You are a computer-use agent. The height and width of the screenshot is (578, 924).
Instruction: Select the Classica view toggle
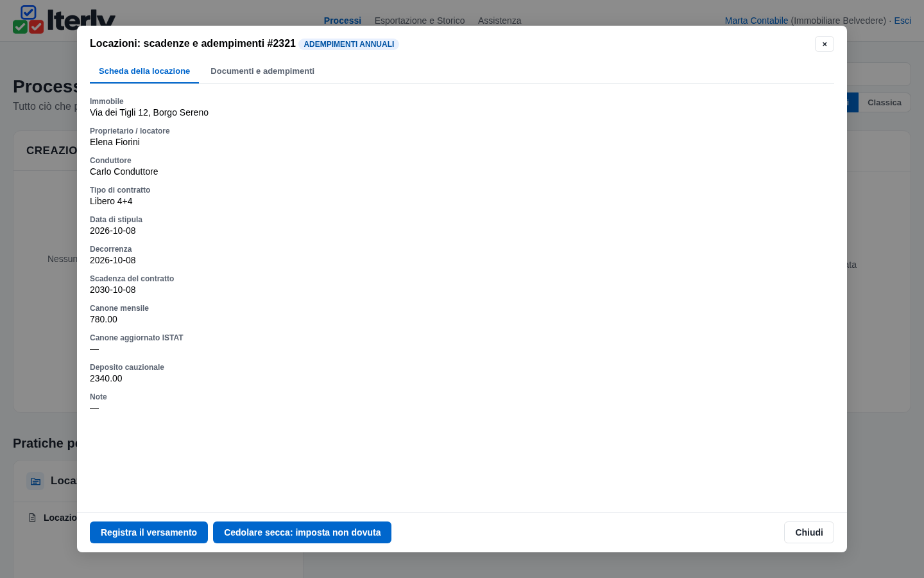pyautogui.click(x=884, y=103)
